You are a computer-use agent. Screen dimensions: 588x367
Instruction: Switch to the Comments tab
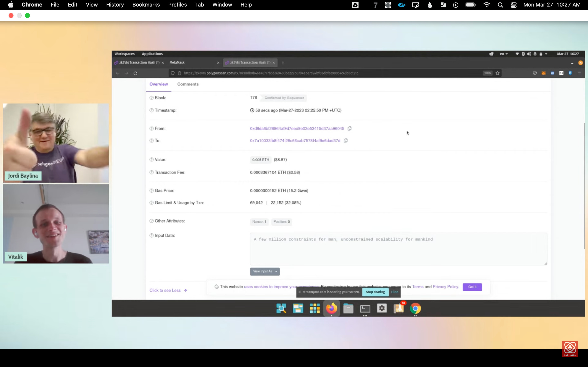188,84
